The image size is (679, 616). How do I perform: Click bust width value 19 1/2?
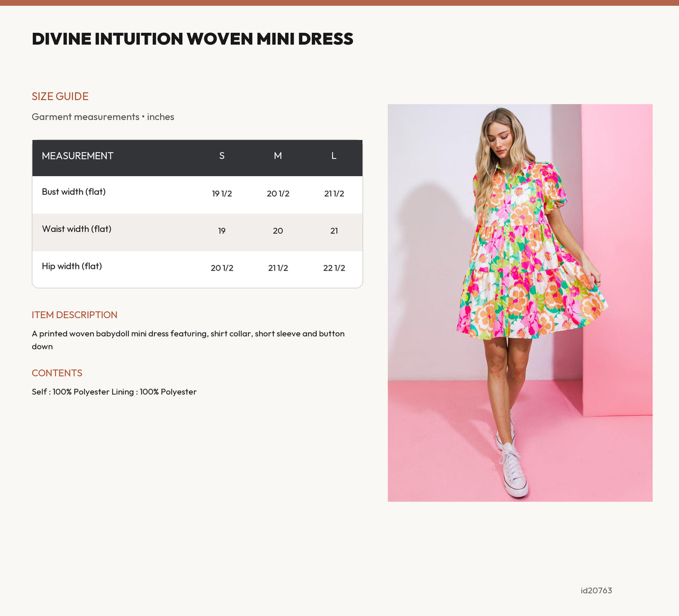coord(222,194)
